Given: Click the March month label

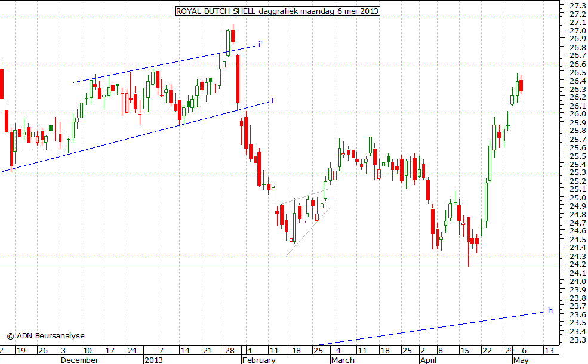Looking at the screenshot, I should (x=343, y=360).
